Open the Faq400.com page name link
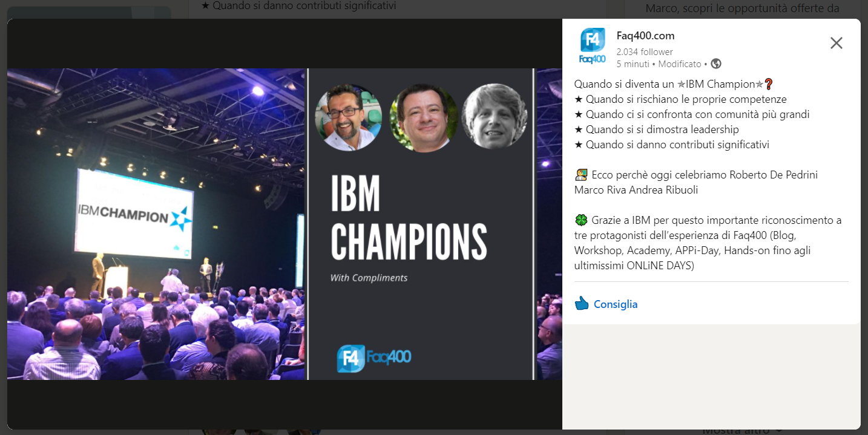This screenshot has height=435, width=868. click(x=645, y=36)
